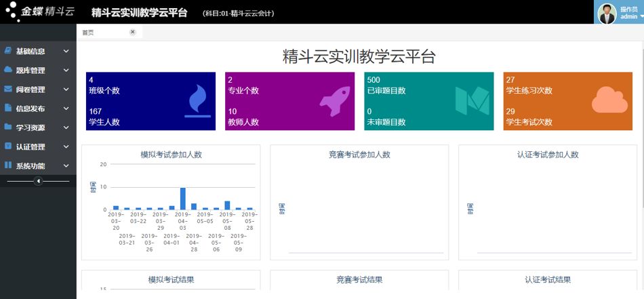Click the 科目:01-精斗云云会计 header text

[238, 14]
